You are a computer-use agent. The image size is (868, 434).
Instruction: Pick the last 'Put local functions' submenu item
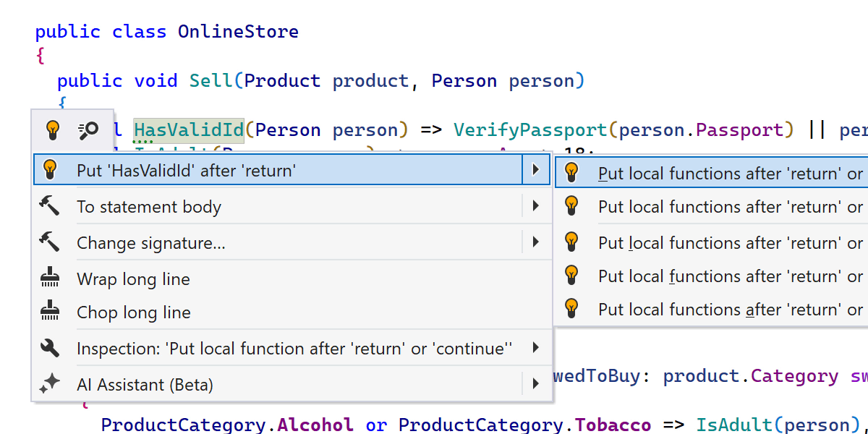[729, 310]
